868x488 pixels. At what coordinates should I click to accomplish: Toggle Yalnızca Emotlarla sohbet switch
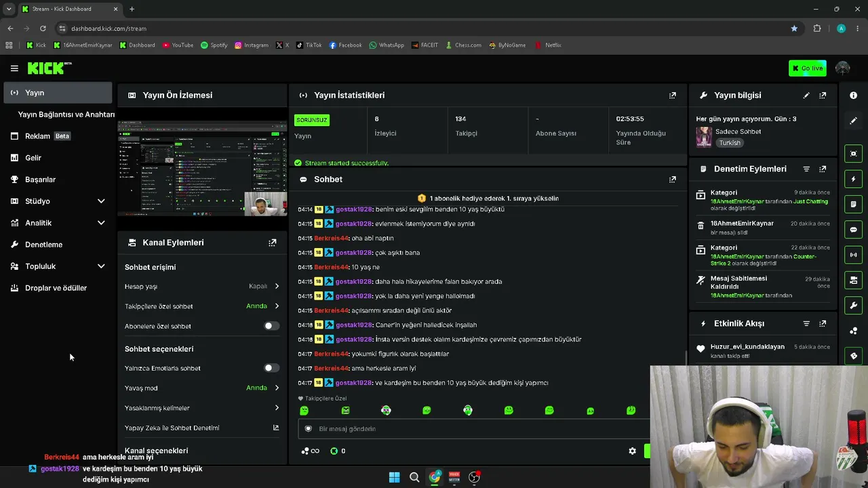(x=271, y=368)
